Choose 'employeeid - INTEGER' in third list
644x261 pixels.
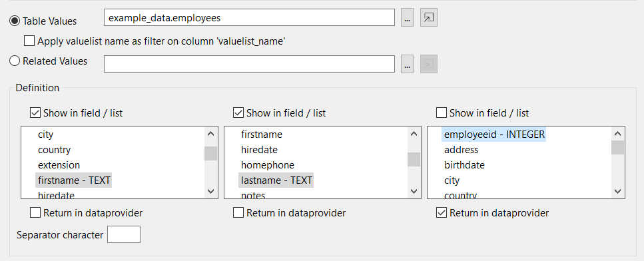[494, 134]
